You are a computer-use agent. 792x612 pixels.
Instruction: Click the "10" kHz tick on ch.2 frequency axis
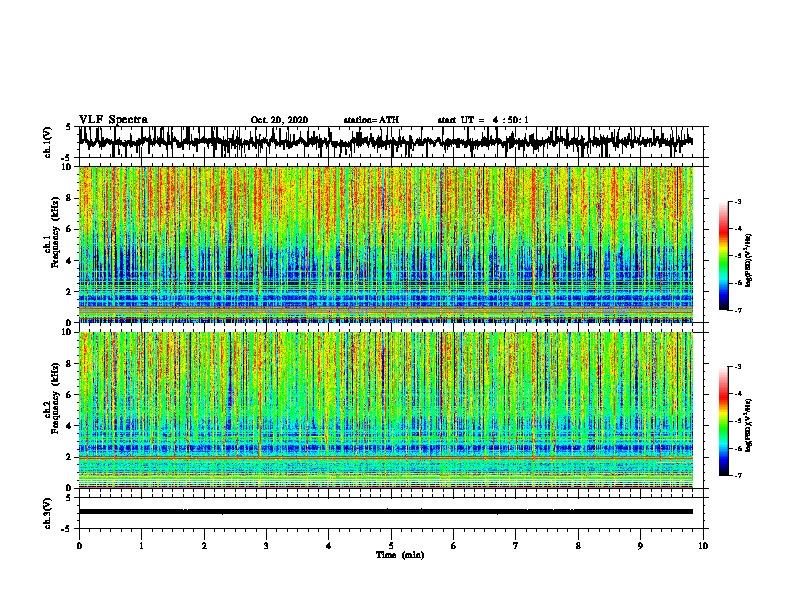pos(68,332)
